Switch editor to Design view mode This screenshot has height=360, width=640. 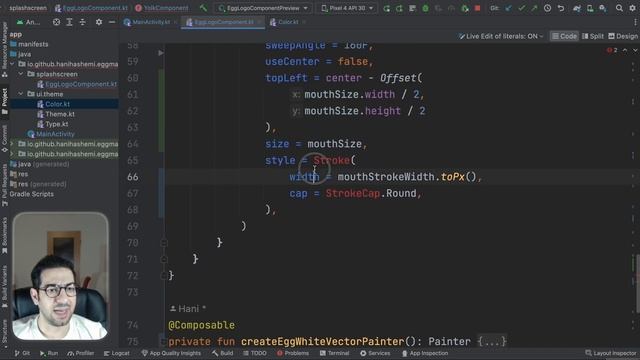pos(622,36)
